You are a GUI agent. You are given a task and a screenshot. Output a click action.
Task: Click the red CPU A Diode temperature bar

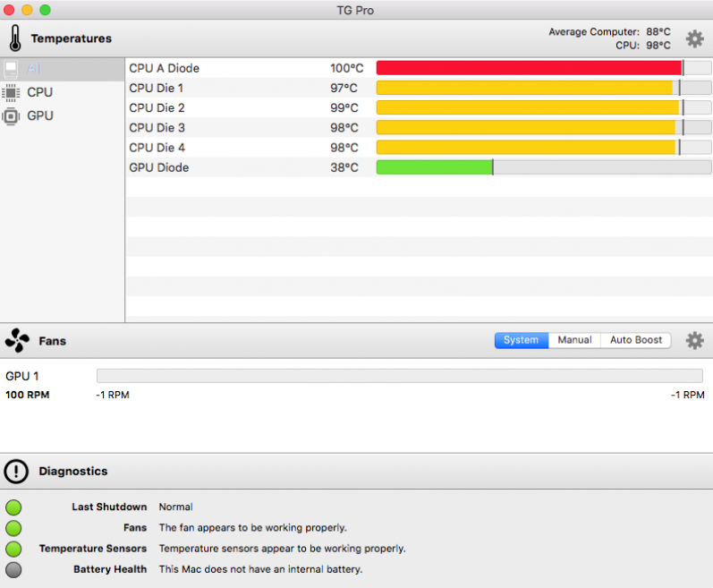click(x=530, y=68)
